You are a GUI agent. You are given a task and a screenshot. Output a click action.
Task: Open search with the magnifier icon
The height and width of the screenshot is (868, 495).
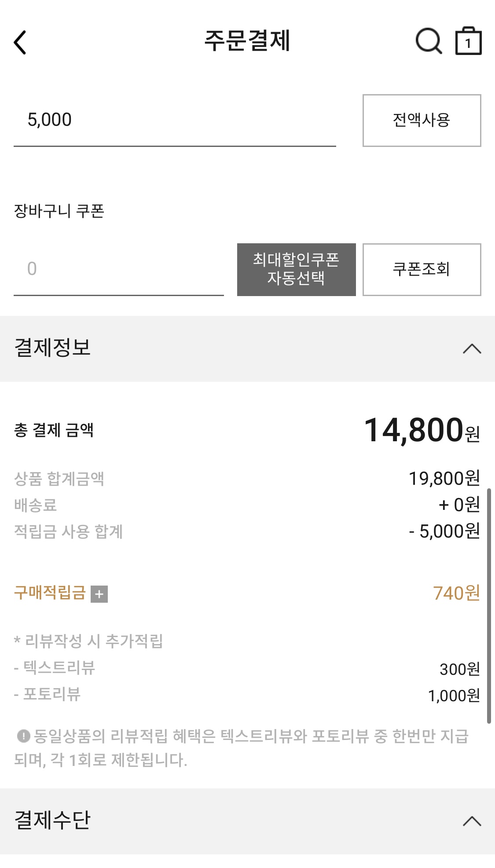click(428, 41)
